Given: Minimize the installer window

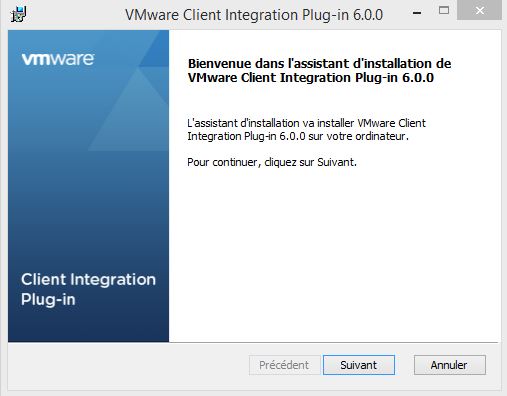Looking at the screenshot, I should tap(417, 13).
